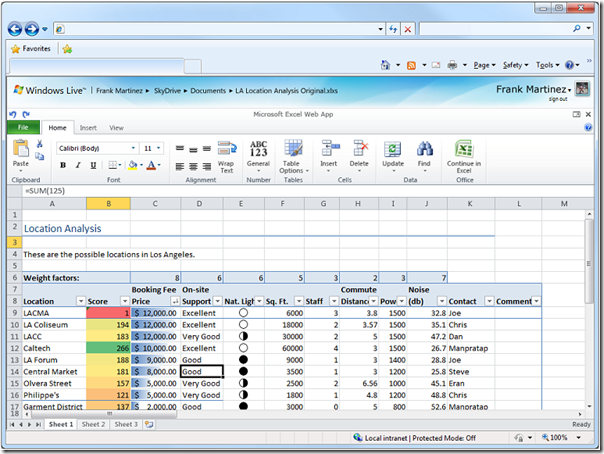The width and height of the screenshot is (604, 454).
Task: Open the browser Page menu
Action: pyautogui.click(x=484, y=65)
